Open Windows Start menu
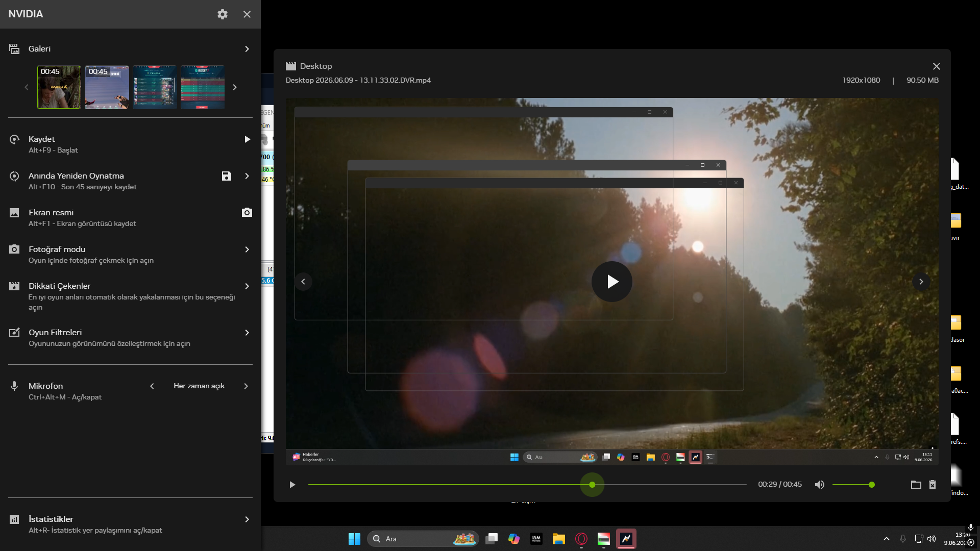980x551 pixels. tap(354, 539)
